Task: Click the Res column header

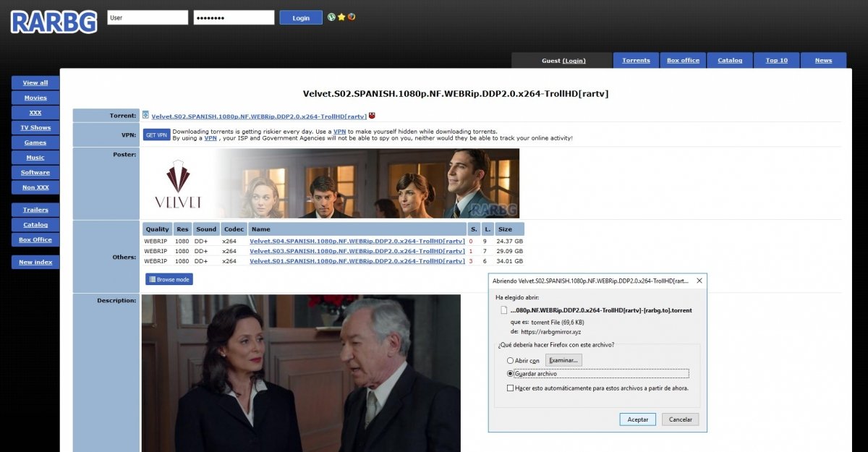Action: (182, 229)
